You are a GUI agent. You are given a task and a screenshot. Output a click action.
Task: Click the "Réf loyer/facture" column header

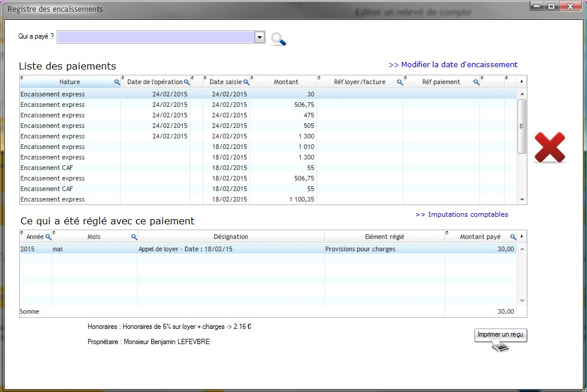pos(360,82)
